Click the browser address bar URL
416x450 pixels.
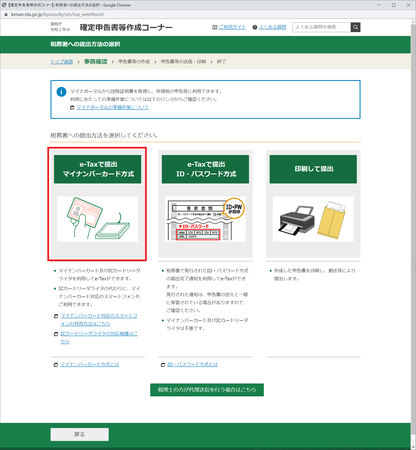[x=57, y=14]
